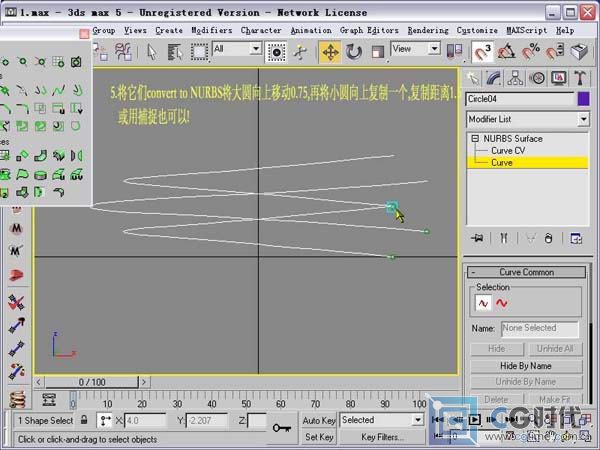Click the Name field showing None Selected
600x450 pixels.
[540, 328]
